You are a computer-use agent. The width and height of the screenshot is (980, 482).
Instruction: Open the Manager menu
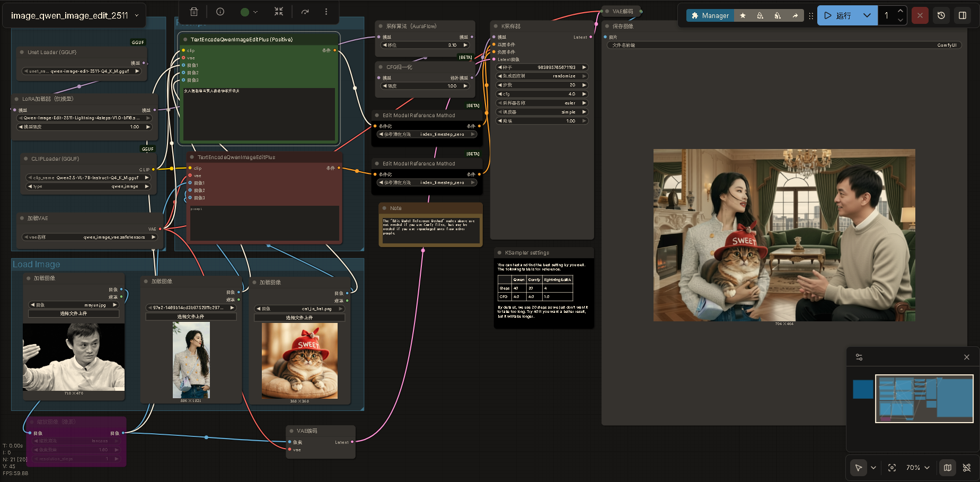click(710, 15)
